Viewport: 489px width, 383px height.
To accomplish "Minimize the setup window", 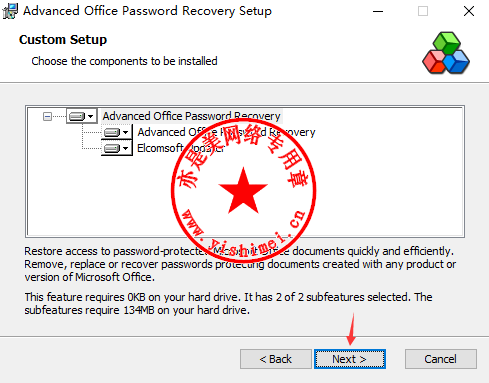I will (x=378, y=11).
